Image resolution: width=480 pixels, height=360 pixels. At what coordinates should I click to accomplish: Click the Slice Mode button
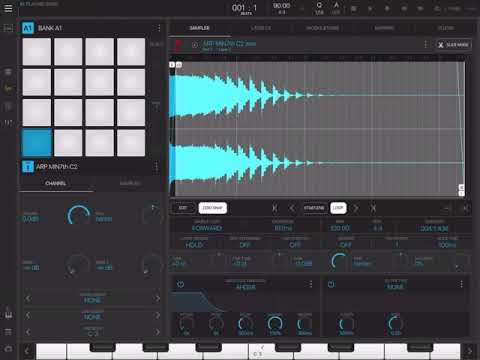(x=453, y=45)
